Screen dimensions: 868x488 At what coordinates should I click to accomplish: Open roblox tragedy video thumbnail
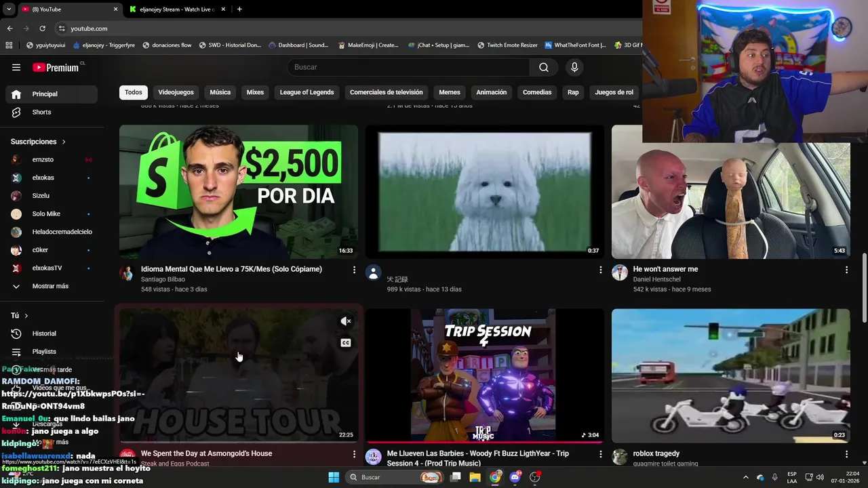tap(730, 376)
